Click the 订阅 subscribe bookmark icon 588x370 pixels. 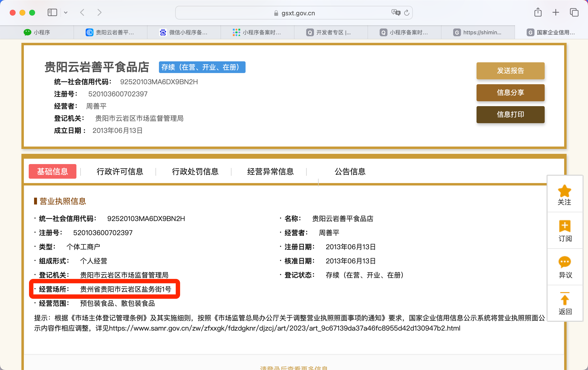click(x=565, y=226)
